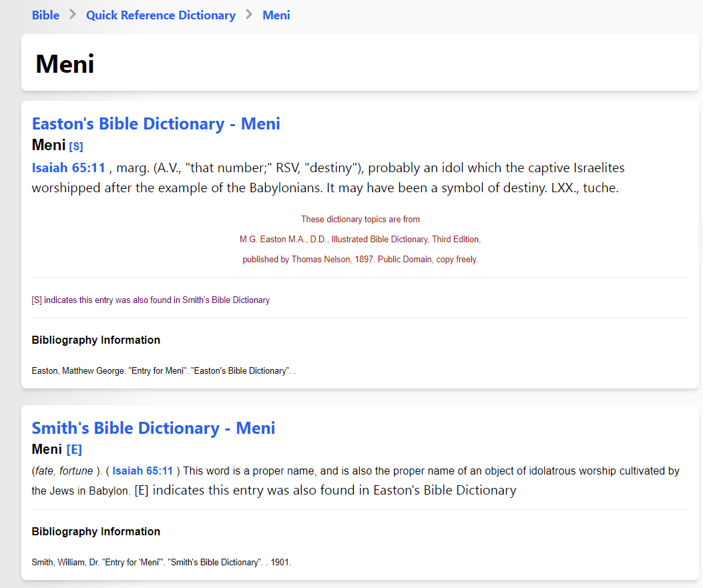Click the main Meni page title

point(65,63)
